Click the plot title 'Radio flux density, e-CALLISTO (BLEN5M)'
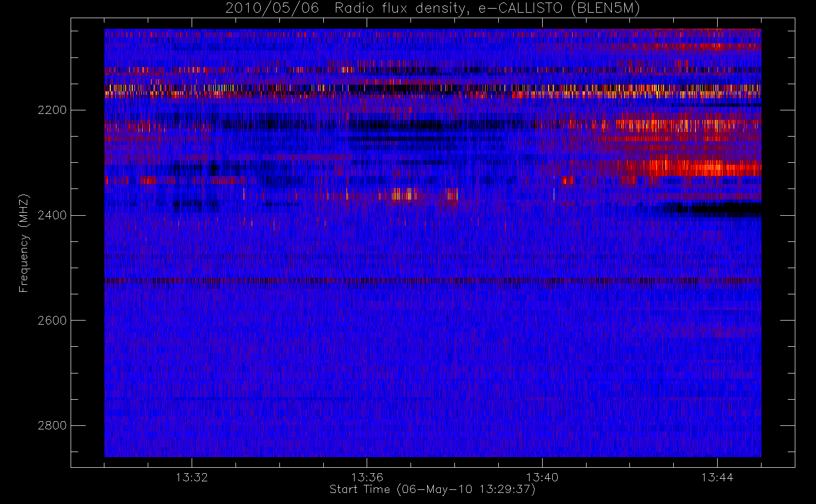The height and width of the screenshot is (504, 816). tap(487, 9)
